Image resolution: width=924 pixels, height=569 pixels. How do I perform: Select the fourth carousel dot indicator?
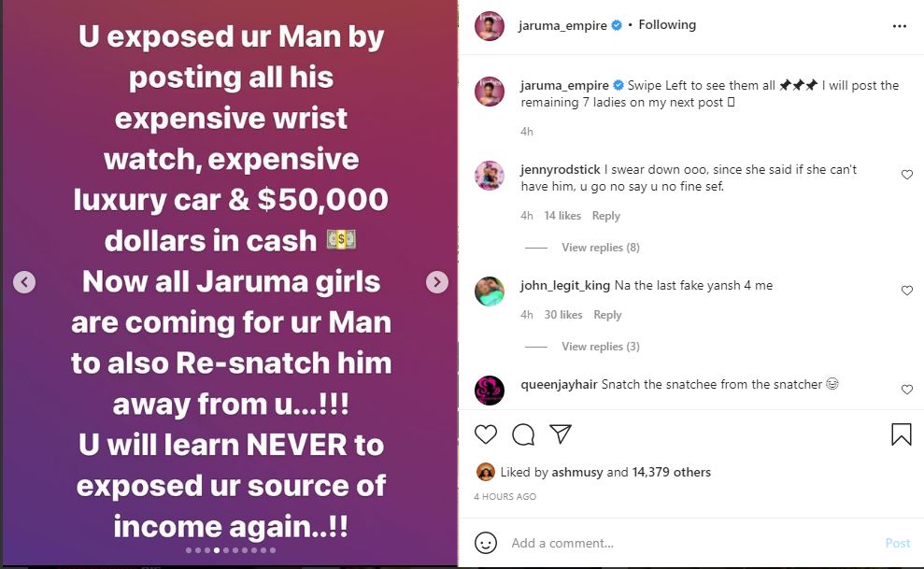217,552
